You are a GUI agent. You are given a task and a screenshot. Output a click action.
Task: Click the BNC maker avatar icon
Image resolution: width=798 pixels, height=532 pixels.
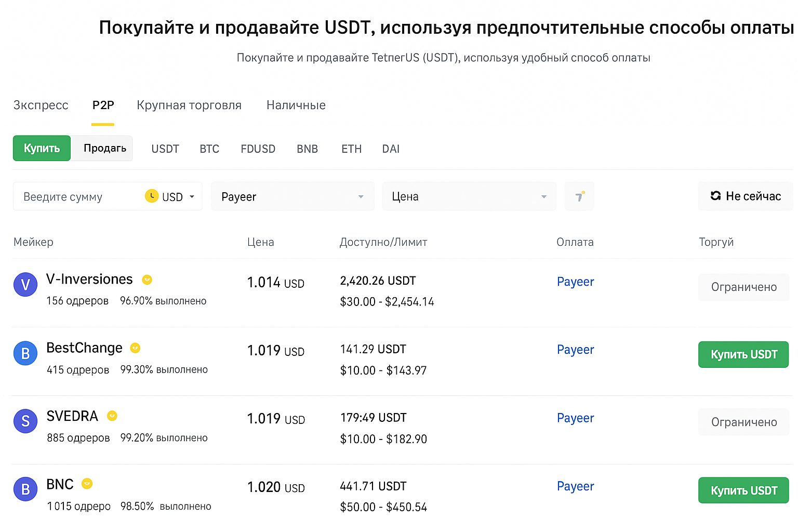25,489
